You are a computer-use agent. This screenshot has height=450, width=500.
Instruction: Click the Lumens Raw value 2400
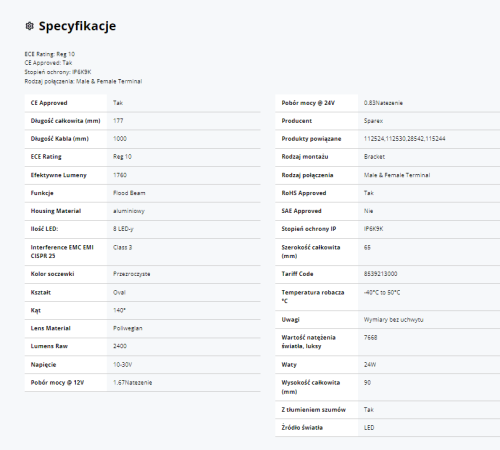pos(120,346)
